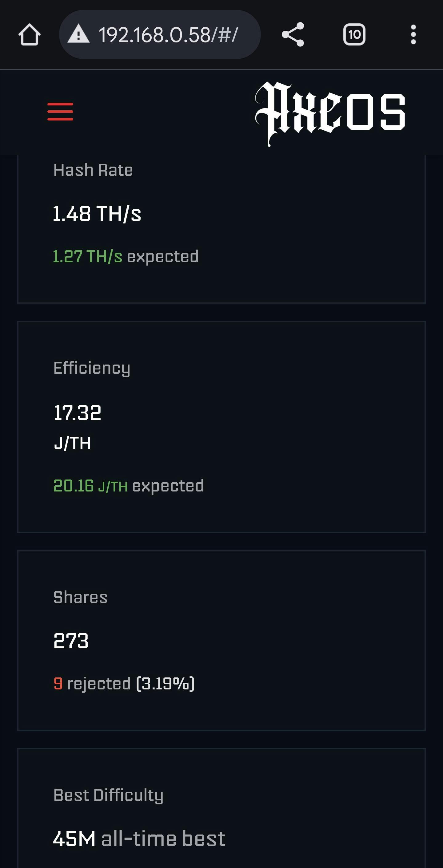Click the Shares card heading
The width and height of the screenshot is (443, 868).
click(x=81, y=598)
